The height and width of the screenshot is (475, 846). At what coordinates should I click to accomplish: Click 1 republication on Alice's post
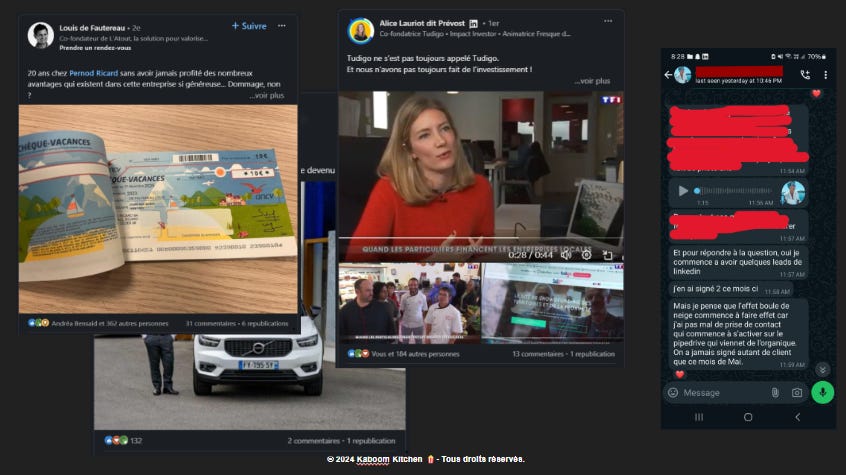click(x=592, y=354)
